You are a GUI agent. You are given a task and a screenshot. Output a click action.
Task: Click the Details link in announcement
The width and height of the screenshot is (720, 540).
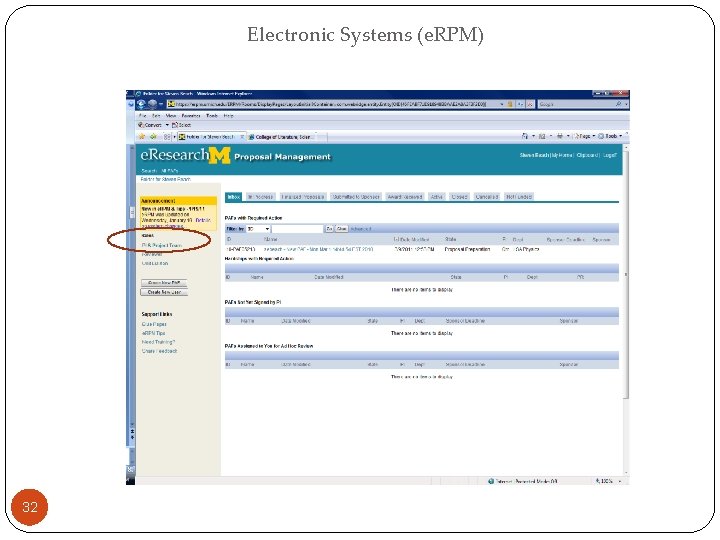202,220
